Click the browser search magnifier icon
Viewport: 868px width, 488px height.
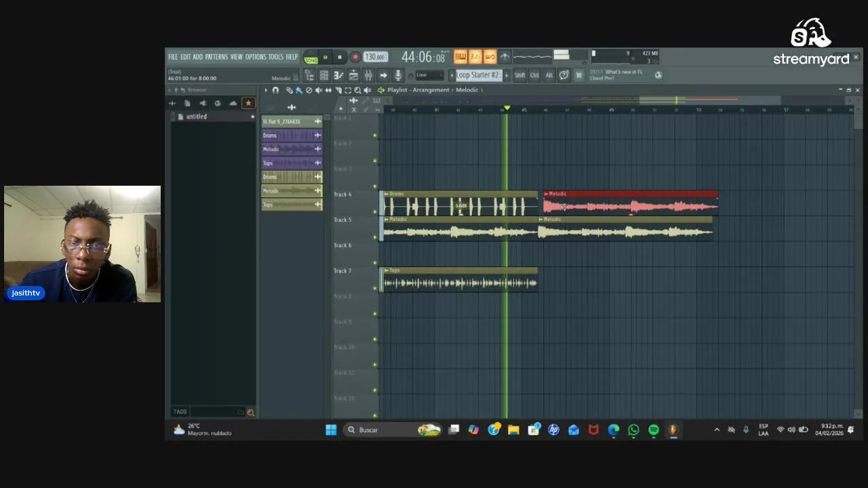250,412
